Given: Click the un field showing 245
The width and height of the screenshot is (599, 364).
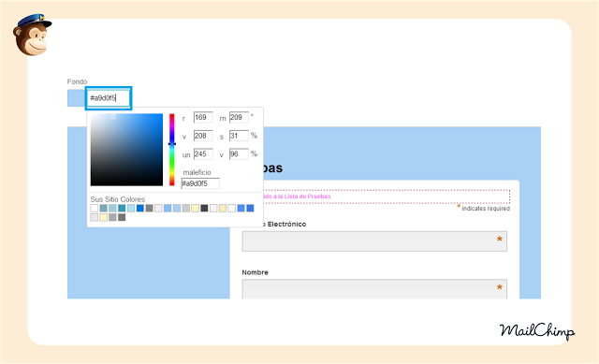Looking at the screenshot, I should 203,153.
